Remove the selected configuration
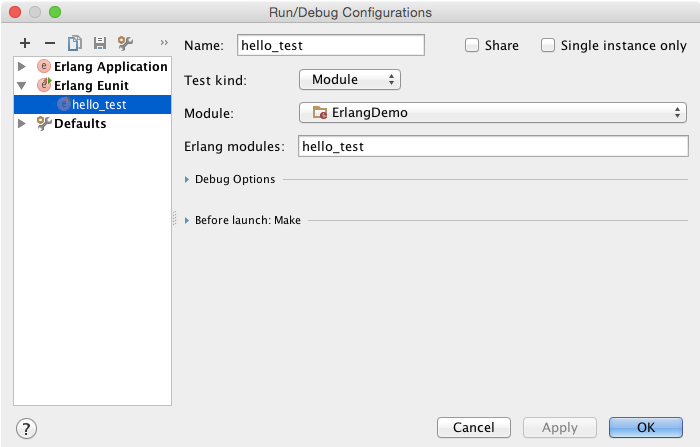This screenshot has height=447, width=700. click(50, 43)
